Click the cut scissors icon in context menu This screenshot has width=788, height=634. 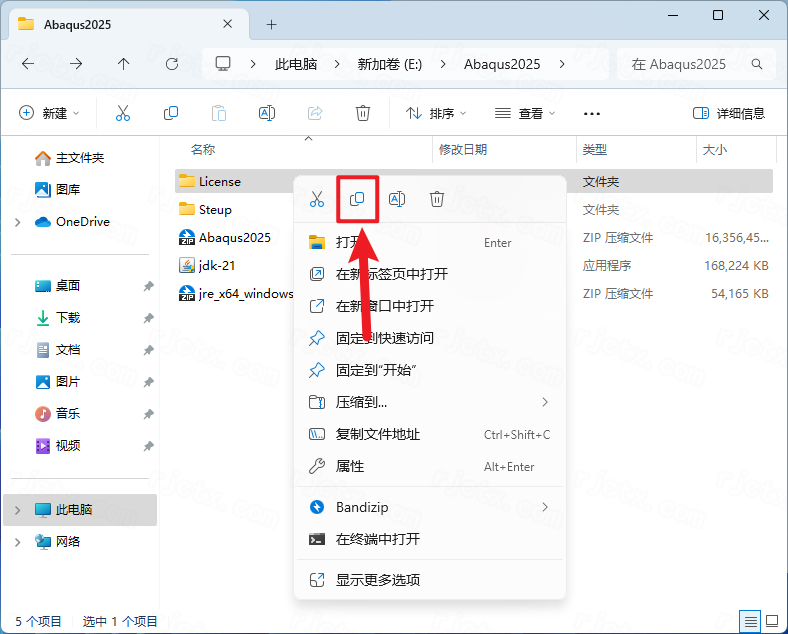(317, 199)
